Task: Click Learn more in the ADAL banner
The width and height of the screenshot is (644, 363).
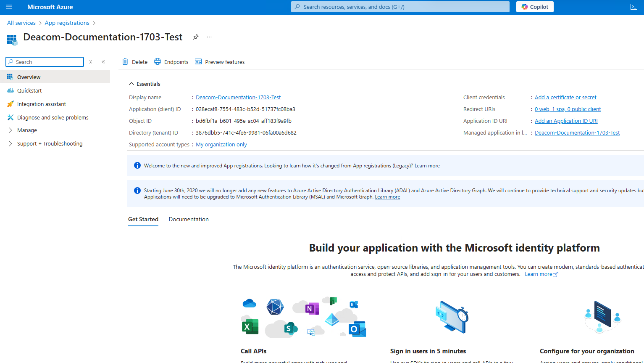Action: 387,197
